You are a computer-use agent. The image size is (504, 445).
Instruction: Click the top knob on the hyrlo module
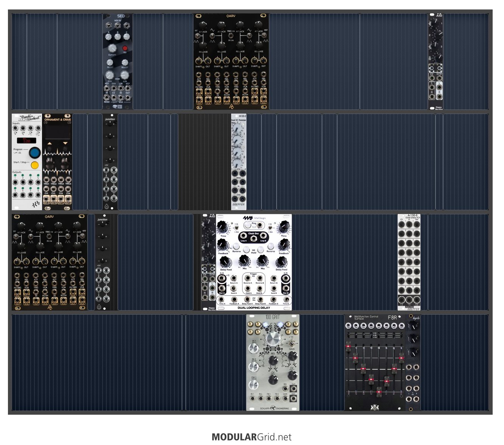pyautogui.click(x=413, y=325)
